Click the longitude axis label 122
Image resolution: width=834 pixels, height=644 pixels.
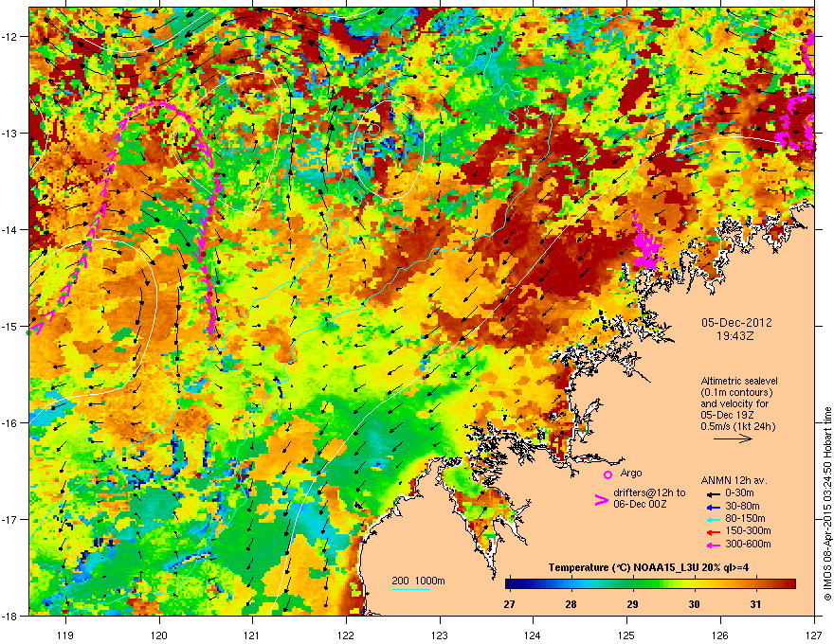coord(346,635)
